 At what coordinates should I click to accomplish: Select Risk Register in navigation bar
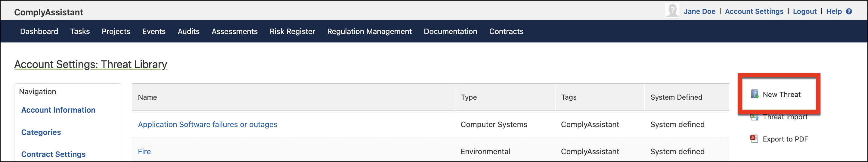pos(292,31)
